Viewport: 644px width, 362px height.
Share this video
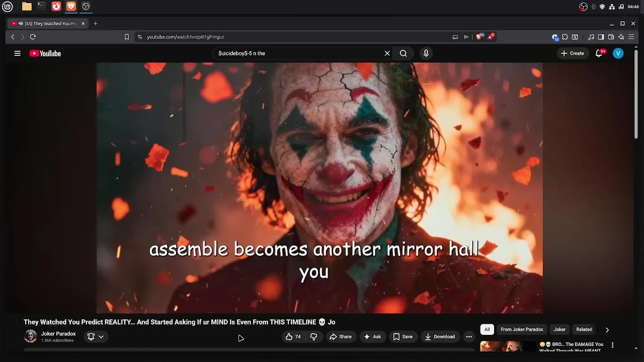341,337
